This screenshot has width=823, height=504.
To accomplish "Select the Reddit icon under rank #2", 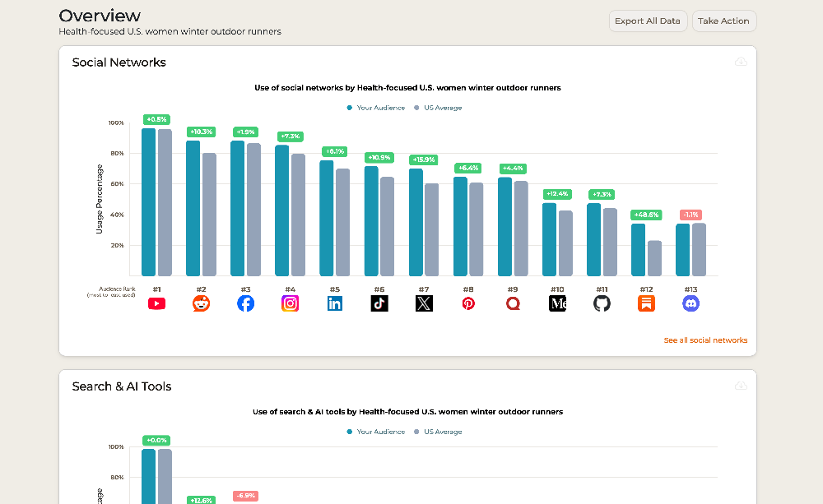I will (202, 303).
